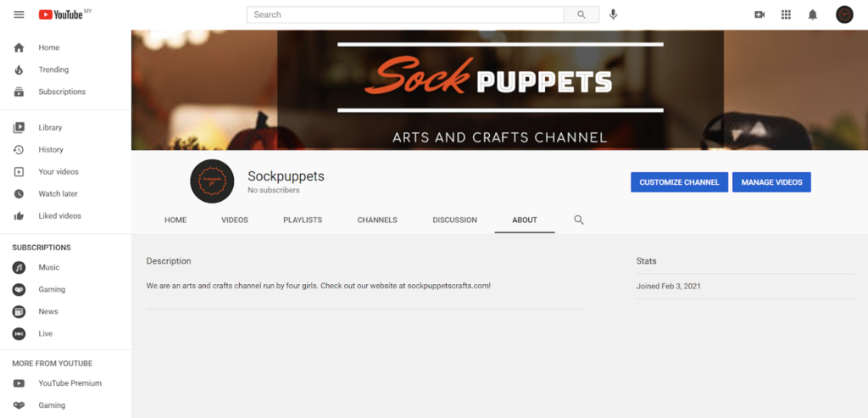Switch to the Videos tab

pyautogui.click(x=235, y=220)
